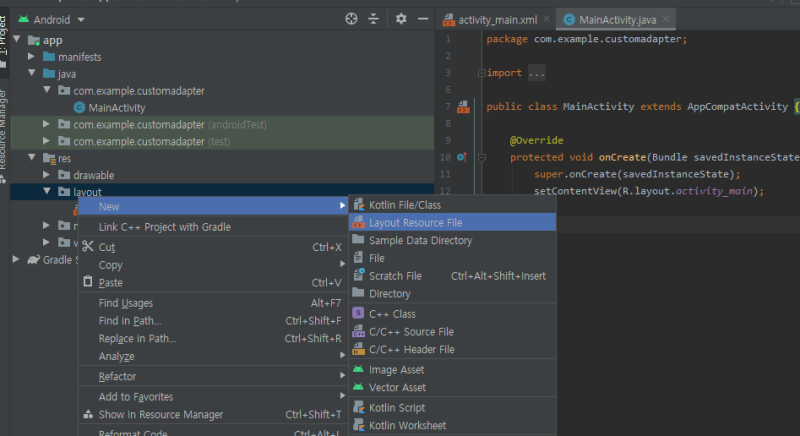The width and height of the screenshot is (800, 436).
Task: Choose Kotlin File/Class from submenu
Action: click(404, 204)
